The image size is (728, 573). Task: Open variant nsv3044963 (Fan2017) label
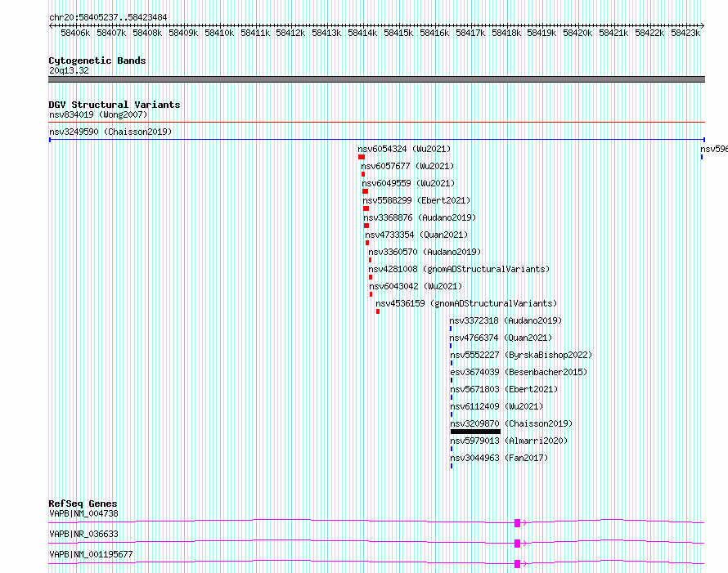[499, 458]
